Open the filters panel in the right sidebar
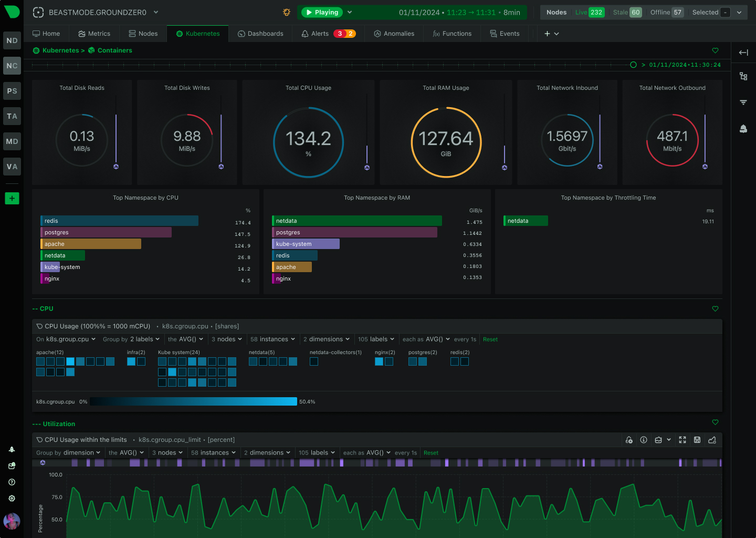756x538 pixels. point(743,102)
